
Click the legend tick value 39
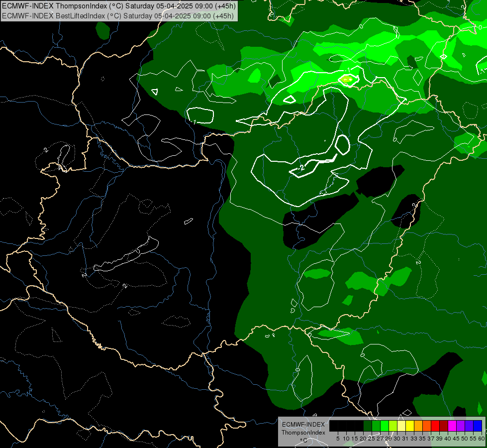click(x=439, y=439)
